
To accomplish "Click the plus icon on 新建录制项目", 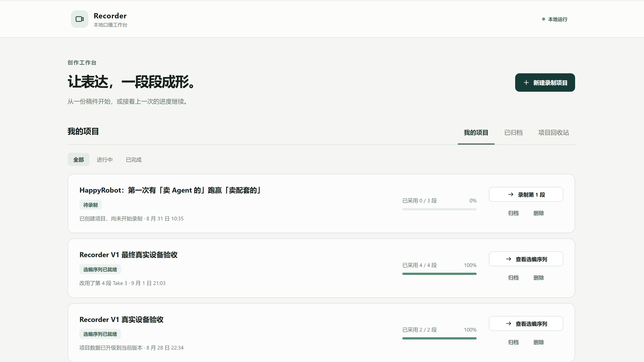I will coord(526,83).
